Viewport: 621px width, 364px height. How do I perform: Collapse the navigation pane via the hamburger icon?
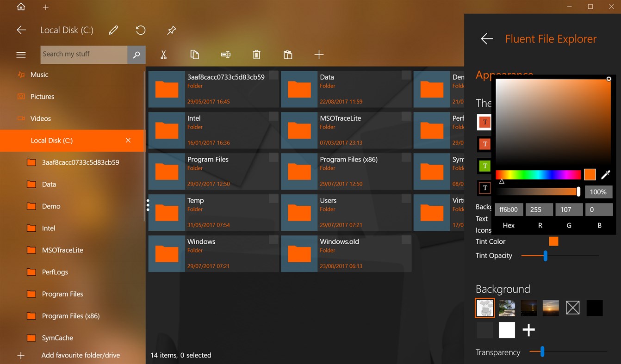point(21,55)
